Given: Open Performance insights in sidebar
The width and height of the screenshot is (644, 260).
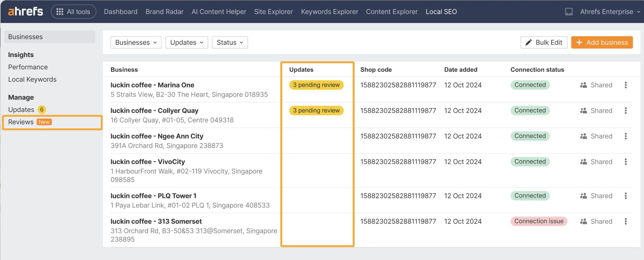Looking at the screenshot, I should (28, 67).
